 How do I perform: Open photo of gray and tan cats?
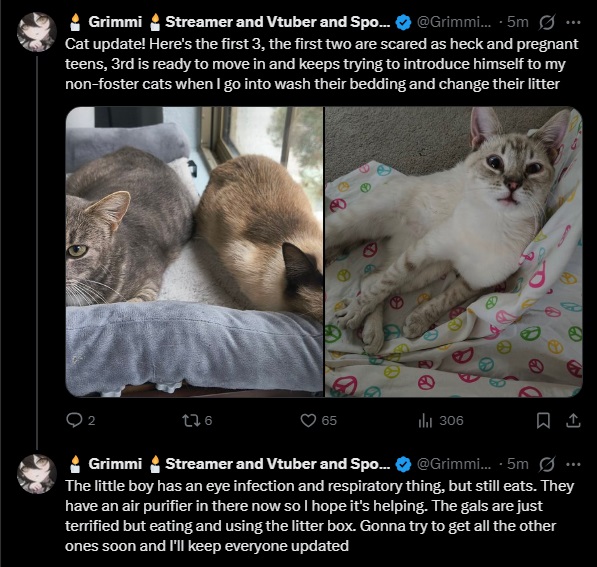coord(194,252)
